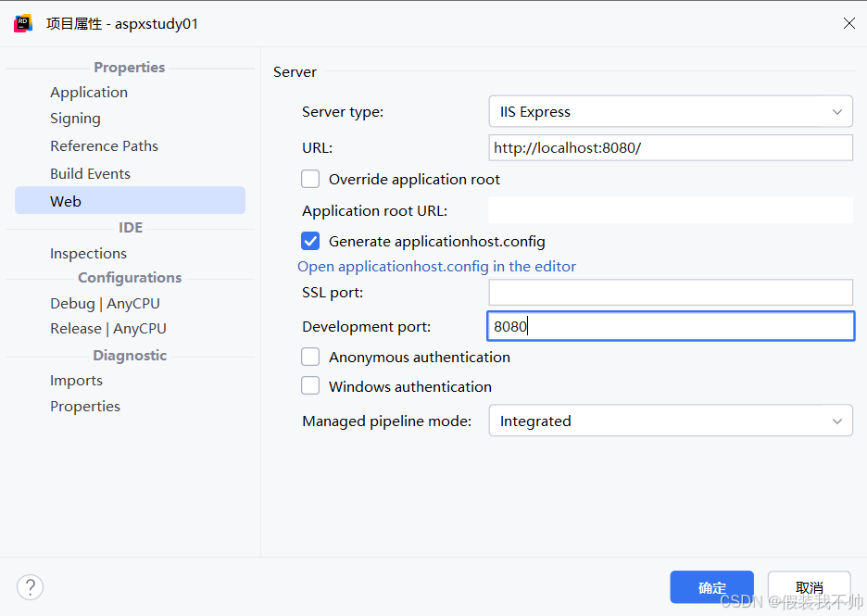Open applicationhost.config in the editor link
The height and width of the screenshot is (616, 867).
(436, 267)
